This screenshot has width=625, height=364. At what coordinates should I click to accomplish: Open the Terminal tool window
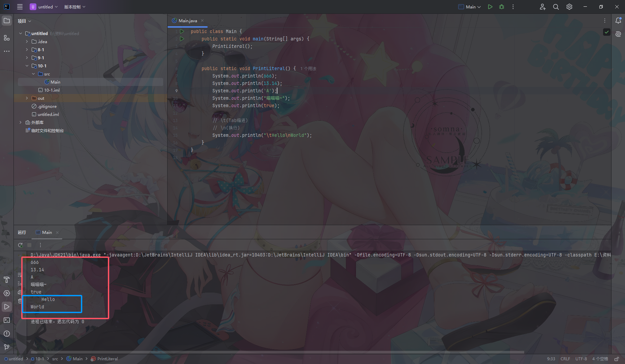[7, 320]
